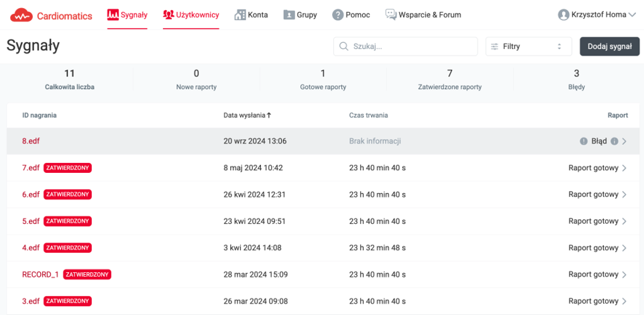Click the Cardiomatics heart logo icon

[x=21, y=15]
